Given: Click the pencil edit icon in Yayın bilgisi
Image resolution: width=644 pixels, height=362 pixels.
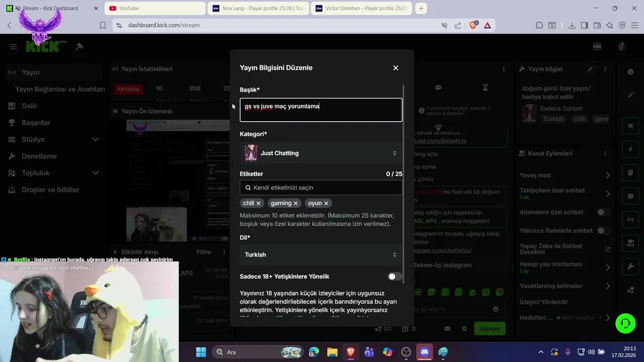Looking at the screenshot, I should point(590,69).
